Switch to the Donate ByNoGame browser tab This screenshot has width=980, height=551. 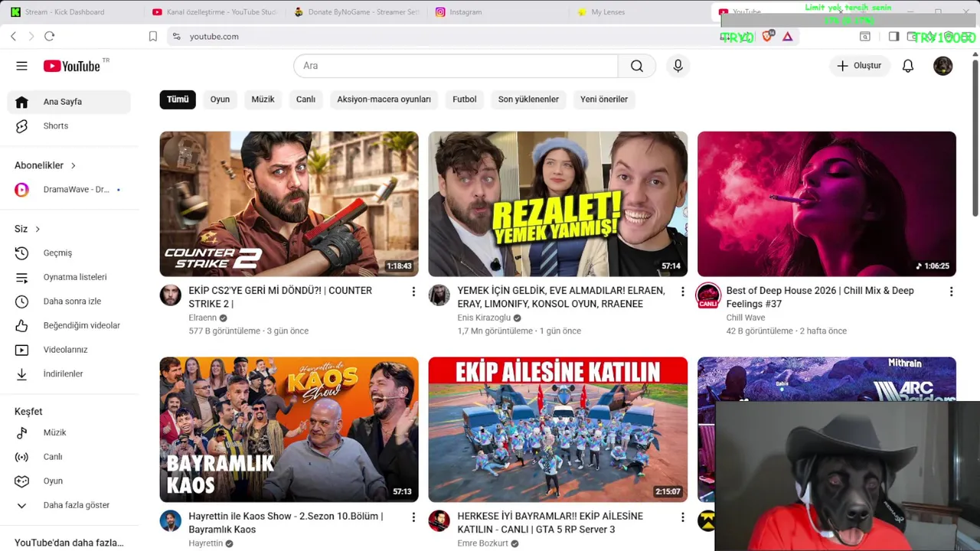[x=357, y=11]
